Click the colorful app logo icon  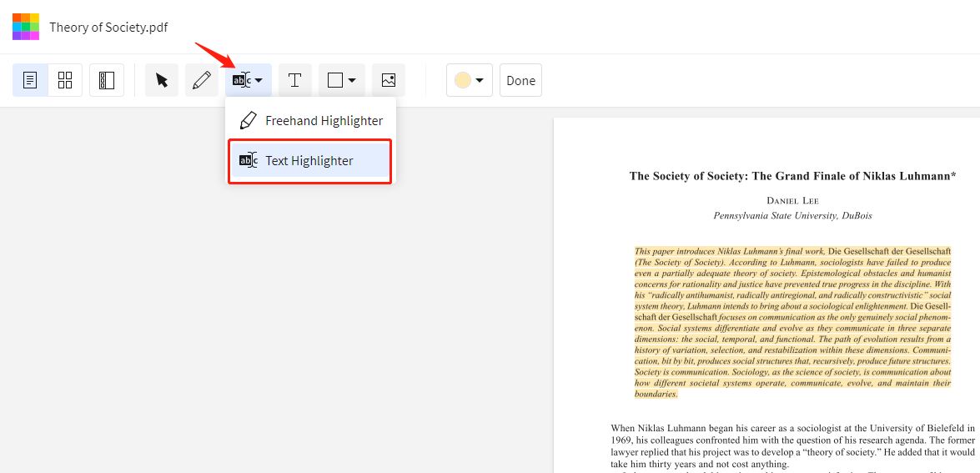pyautogui.click(x=26, y=27)
